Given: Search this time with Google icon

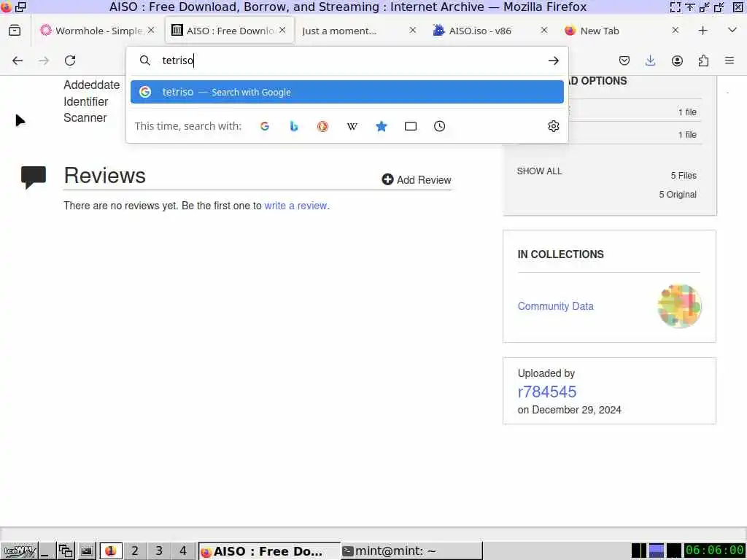Looking at the screenshot, I should pos(265,126).
